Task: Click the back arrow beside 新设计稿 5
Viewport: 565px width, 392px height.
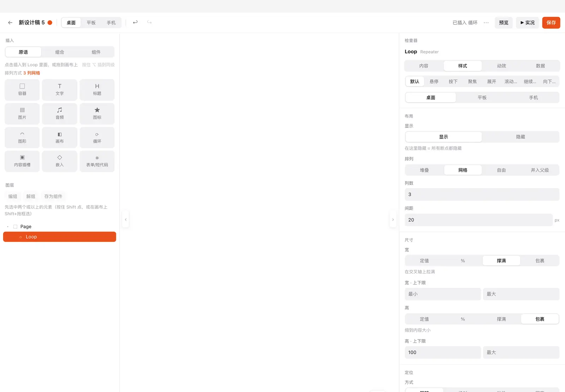Action: click(10, 23)
